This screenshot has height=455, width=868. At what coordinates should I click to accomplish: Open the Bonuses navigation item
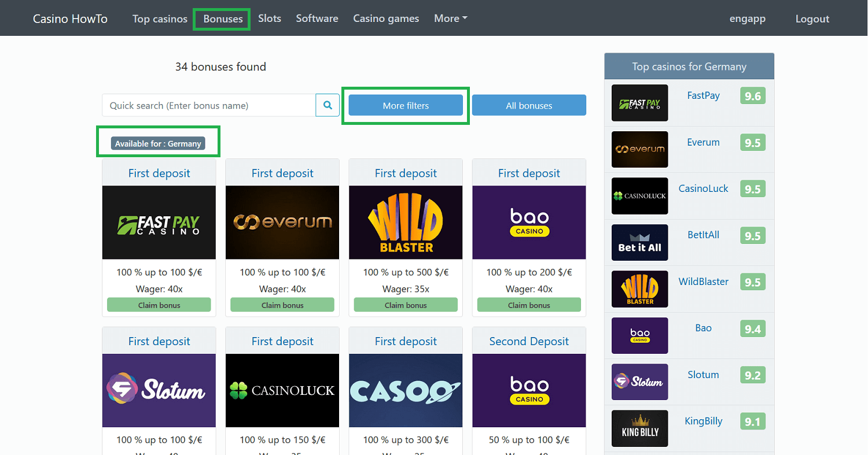[x=223, y=19]
